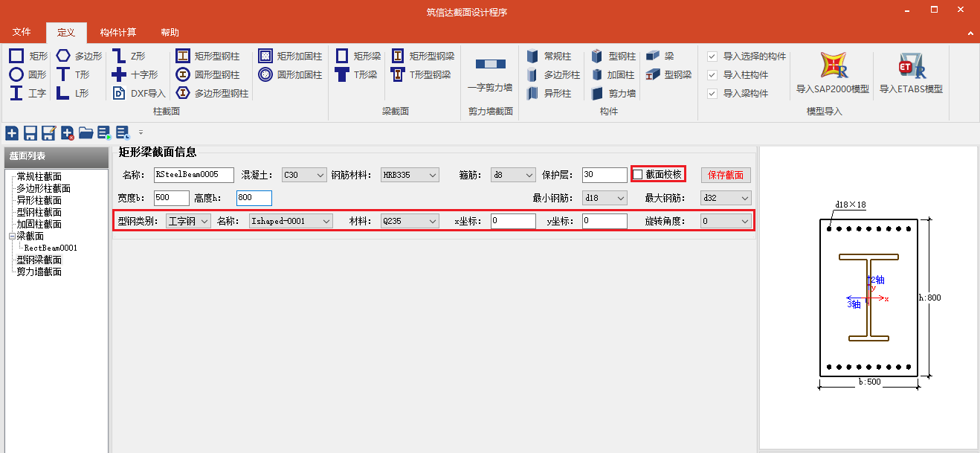Select the 圆形加固柱 reinforced column icon
The image size is (980, 453).
(x=266, y=74)
